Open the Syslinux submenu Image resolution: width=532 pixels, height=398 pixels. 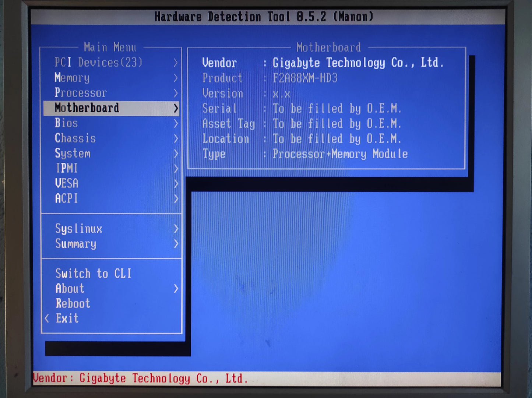click(111, 229)
